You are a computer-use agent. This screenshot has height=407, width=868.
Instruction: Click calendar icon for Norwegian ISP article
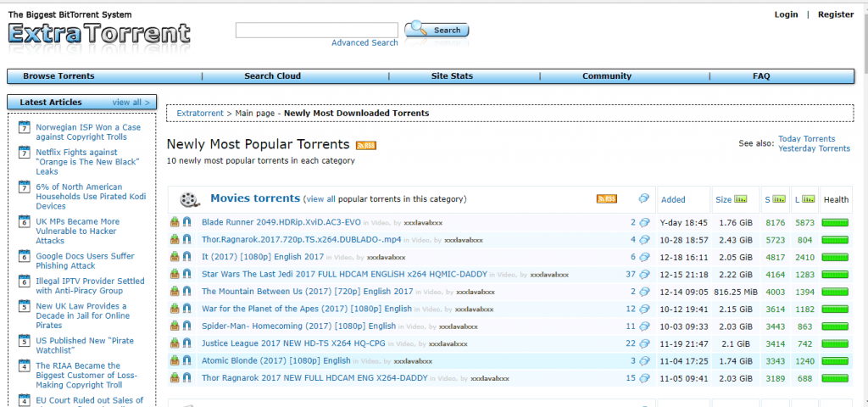24,127
